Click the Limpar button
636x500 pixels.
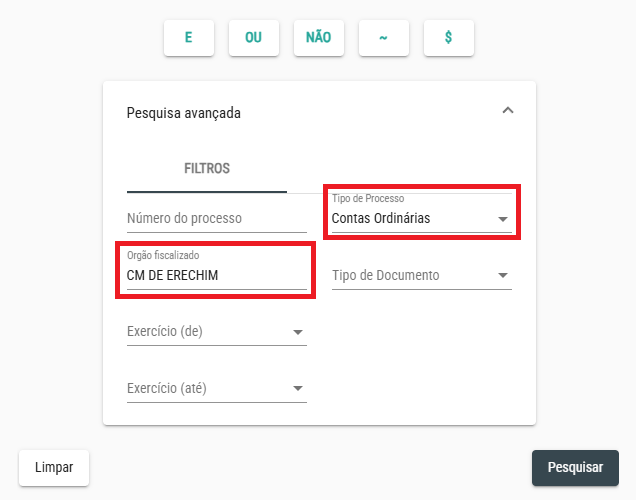coord(54,468)
